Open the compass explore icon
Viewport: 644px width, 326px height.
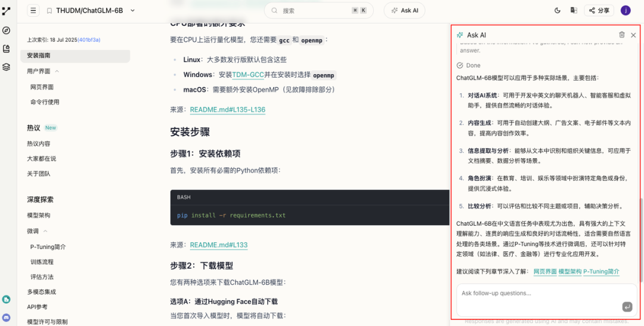point(6,30)
